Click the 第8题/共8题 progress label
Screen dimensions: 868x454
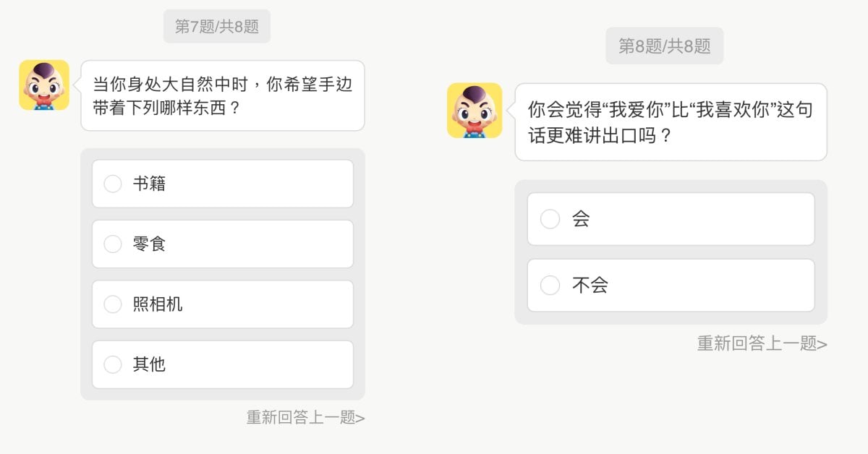pos(664,46)
